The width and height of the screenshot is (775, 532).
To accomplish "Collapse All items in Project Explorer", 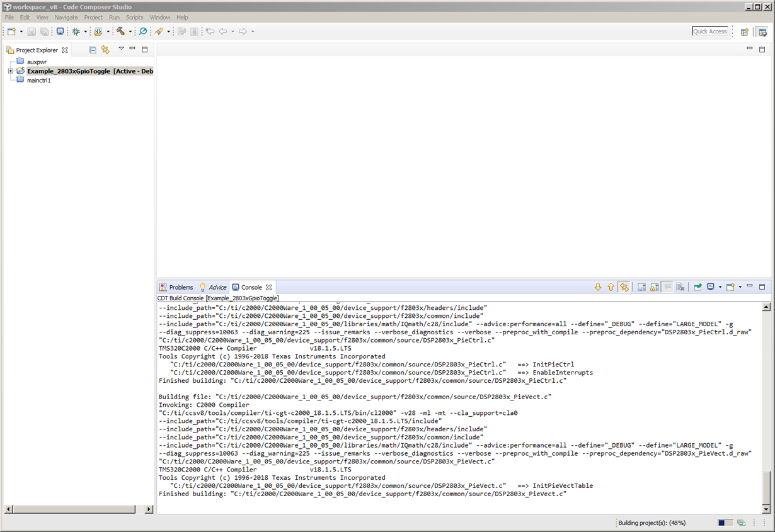I will 93,50.
